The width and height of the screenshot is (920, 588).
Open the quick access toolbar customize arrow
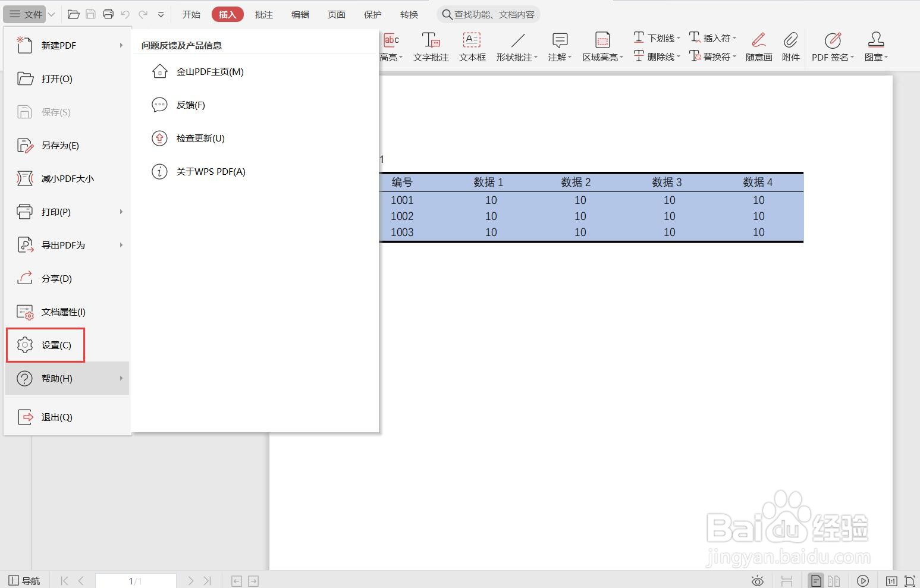pyautogui.click(x=161, y=15)
